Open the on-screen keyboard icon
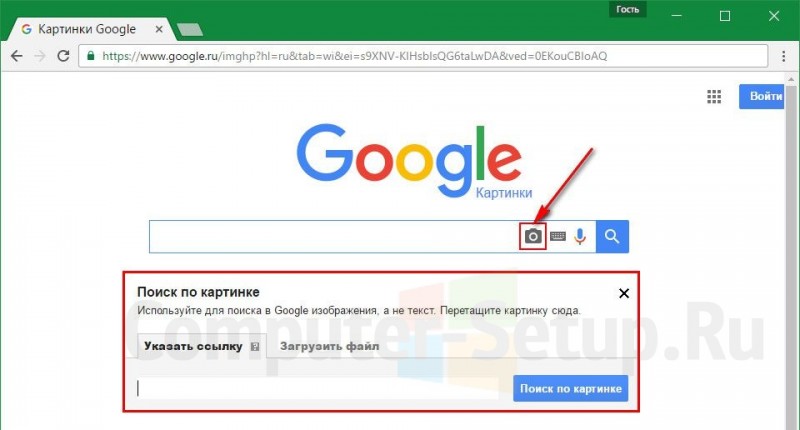Image resolution: width=800 pixels, height=430 pixels. [558, 236]
